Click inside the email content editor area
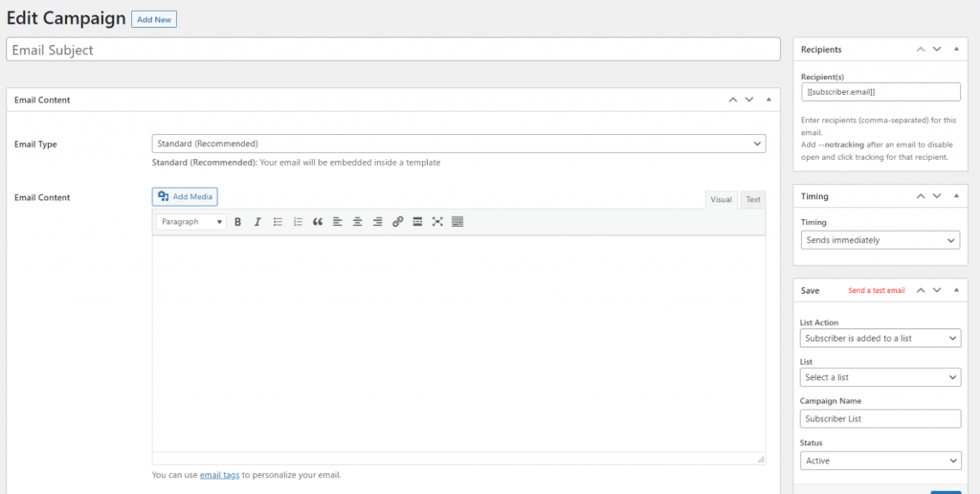 point(458,344)
